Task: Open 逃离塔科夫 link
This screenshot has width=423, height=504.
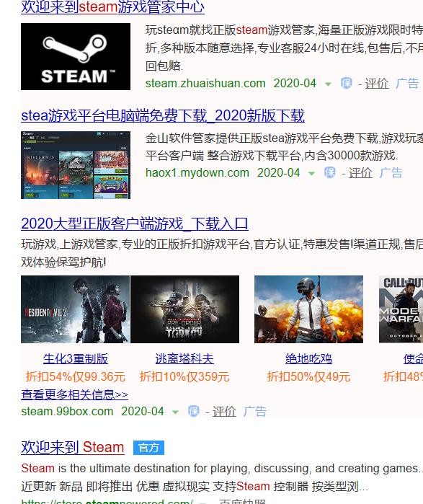Action: (184, 359)
